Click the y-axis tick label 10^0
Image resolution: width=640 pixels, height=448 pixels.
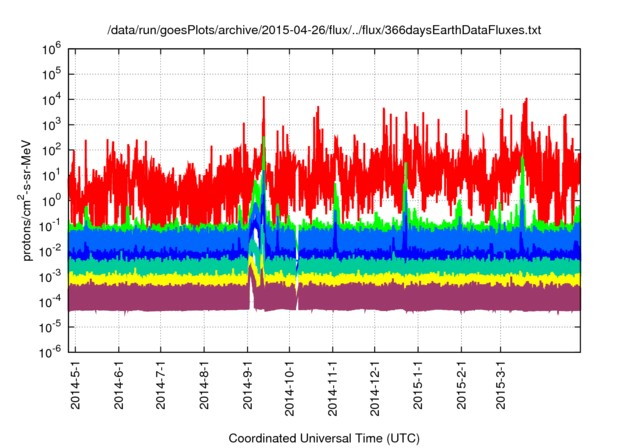[54, 200]
